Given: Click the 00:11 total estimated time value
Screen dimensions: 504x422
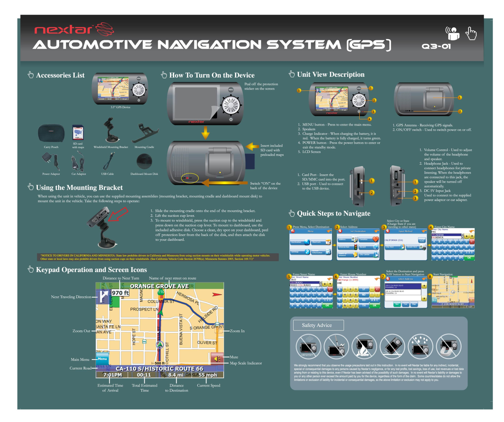Looking at the screenshot, I should (x=144, y=375).
